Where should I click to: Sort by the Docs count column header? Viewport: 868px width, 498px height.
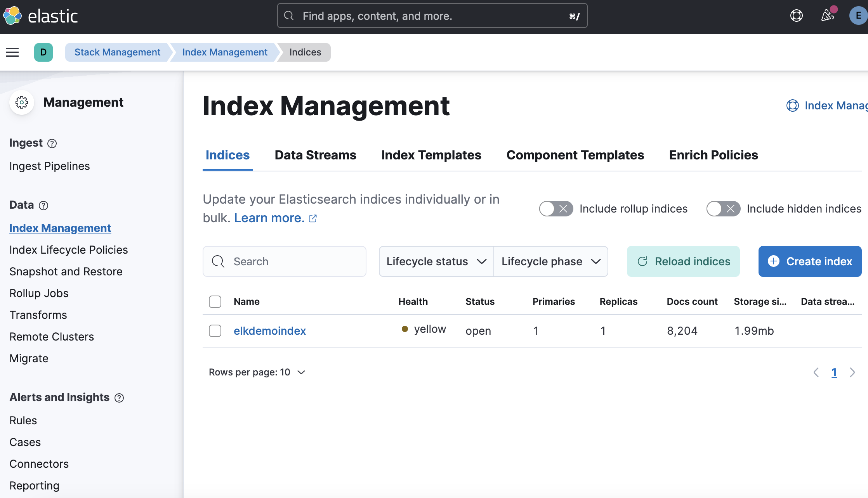pyautogui.click(x=692, y=302)
